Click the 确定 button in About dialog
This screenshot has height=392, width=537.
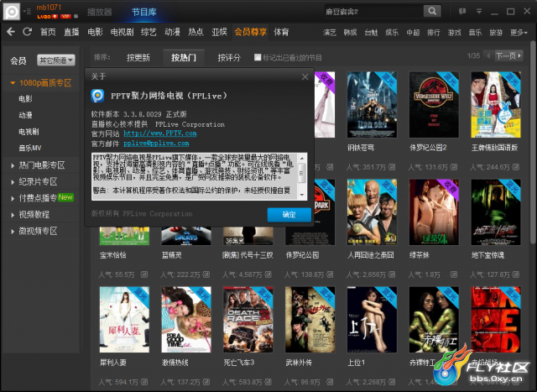coord(289,215)
